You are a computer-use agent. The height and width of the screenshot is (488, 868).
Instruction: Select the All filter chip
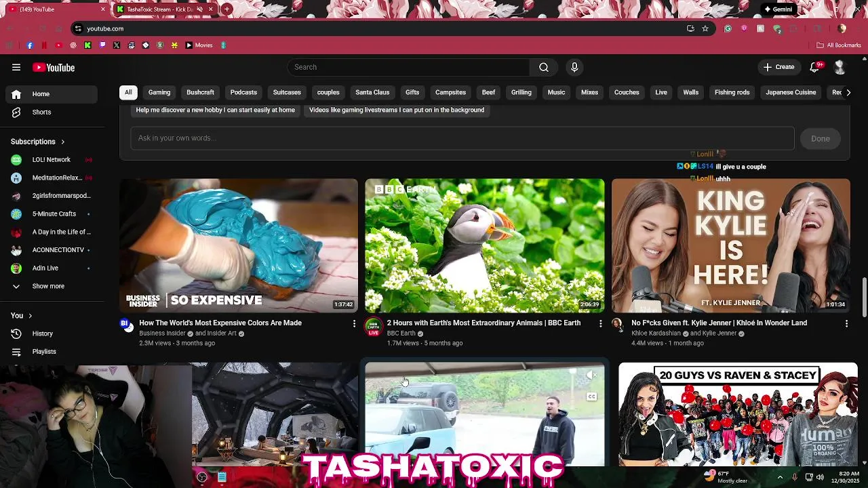(128, 92)
